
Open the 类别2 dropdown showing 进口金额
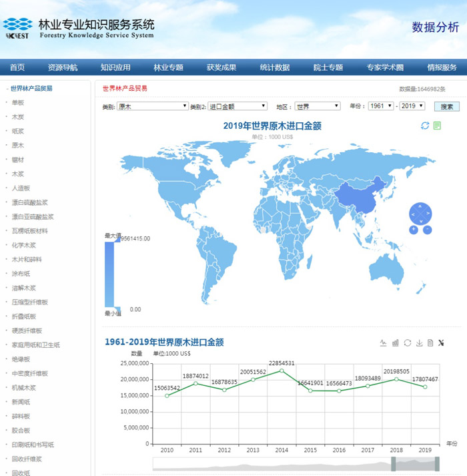pyautogui.click(x=238, y=106)
